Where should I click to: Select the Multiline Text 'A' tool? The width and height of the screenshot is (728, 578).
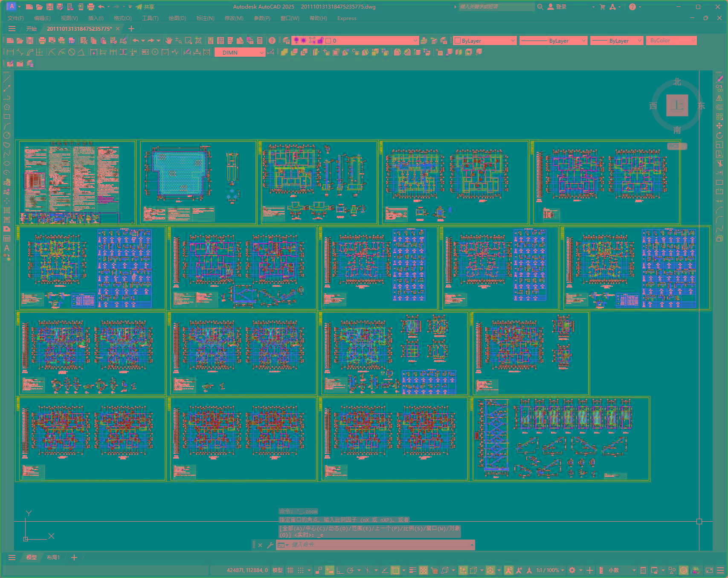pyautogui.click(x=7, y=248)
